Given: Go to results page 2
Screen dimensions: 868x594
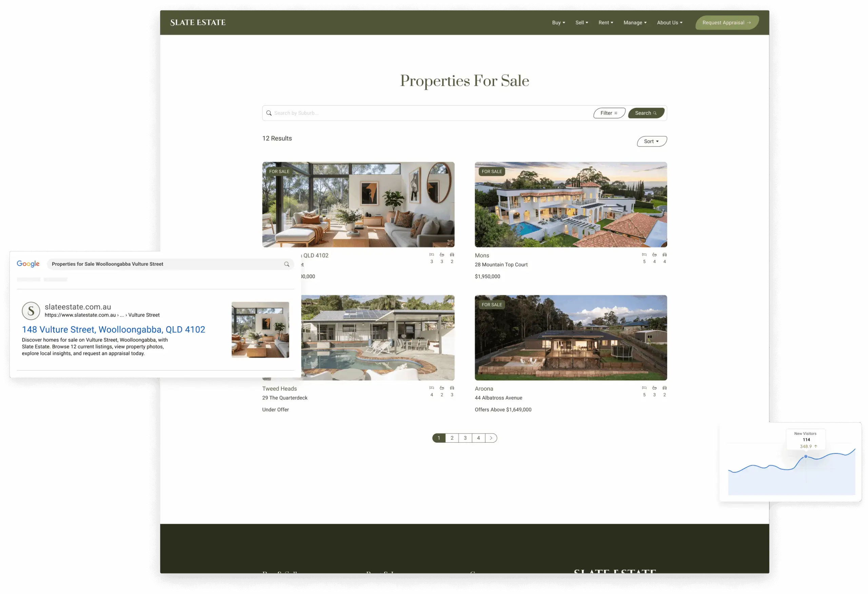Looking at the screenshot, I should click(x=452, y=438).
